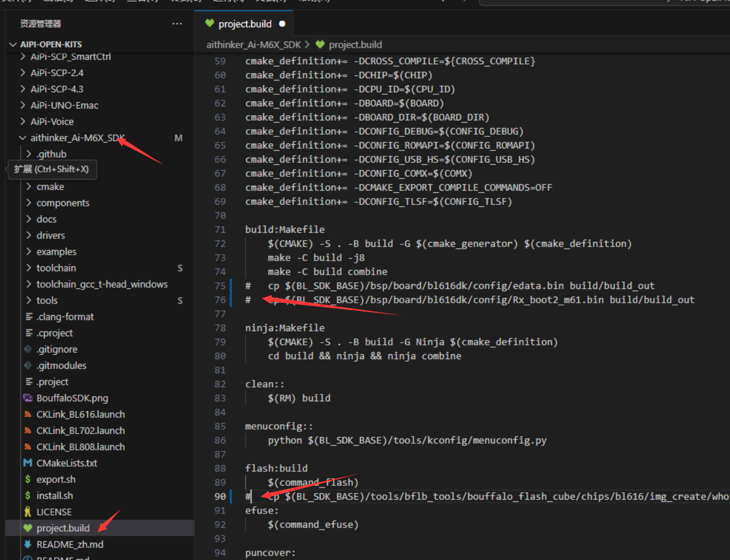The image size is (730, 560).
Task: Click the orange icon beside CKLink_BL702.launch
Action: click(x=28, y=431)
